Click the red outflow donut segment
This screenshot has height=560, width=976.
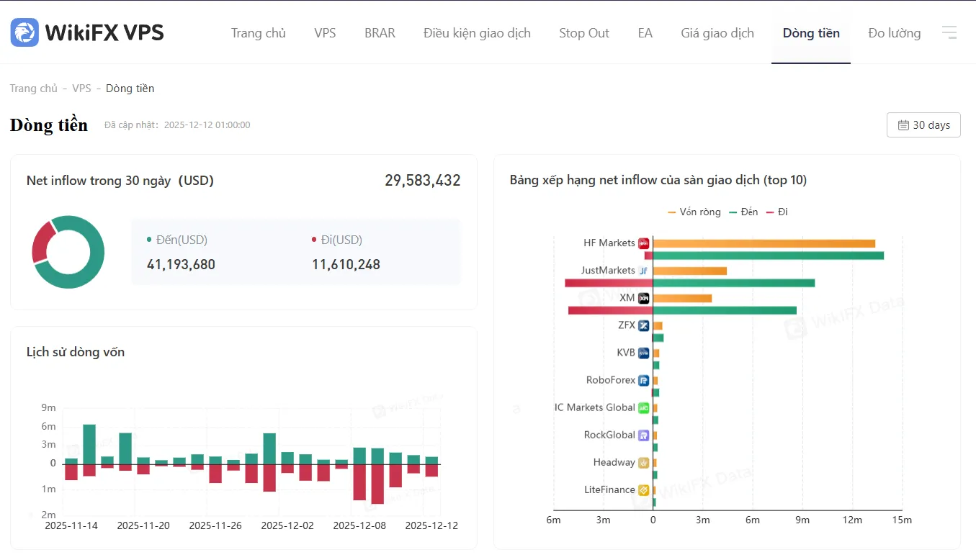pyautogui.click(x=40, y=243)
